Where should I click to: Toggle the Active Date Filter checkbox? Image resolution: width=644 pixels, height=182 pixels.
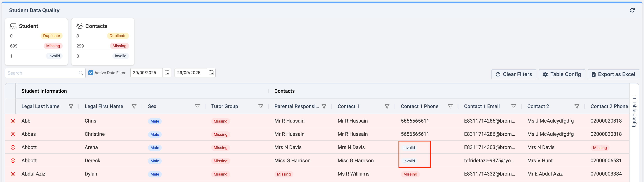point(91,73)
